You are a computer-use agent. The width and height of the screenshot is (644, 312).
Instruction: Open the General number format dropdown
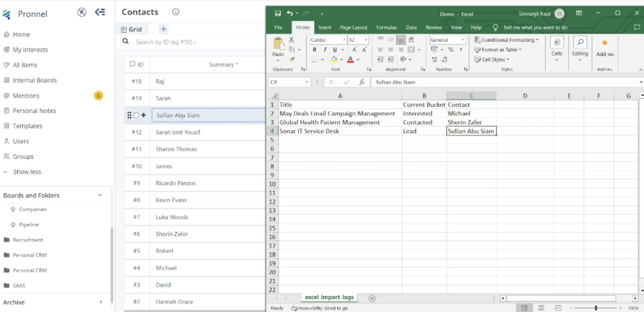462,40
